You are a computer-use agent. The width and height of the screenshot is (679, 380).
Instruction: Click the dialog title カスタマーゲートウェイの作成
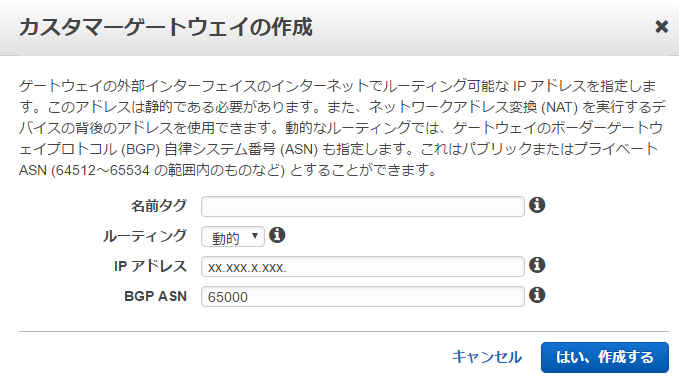click(x=165, y=27)
